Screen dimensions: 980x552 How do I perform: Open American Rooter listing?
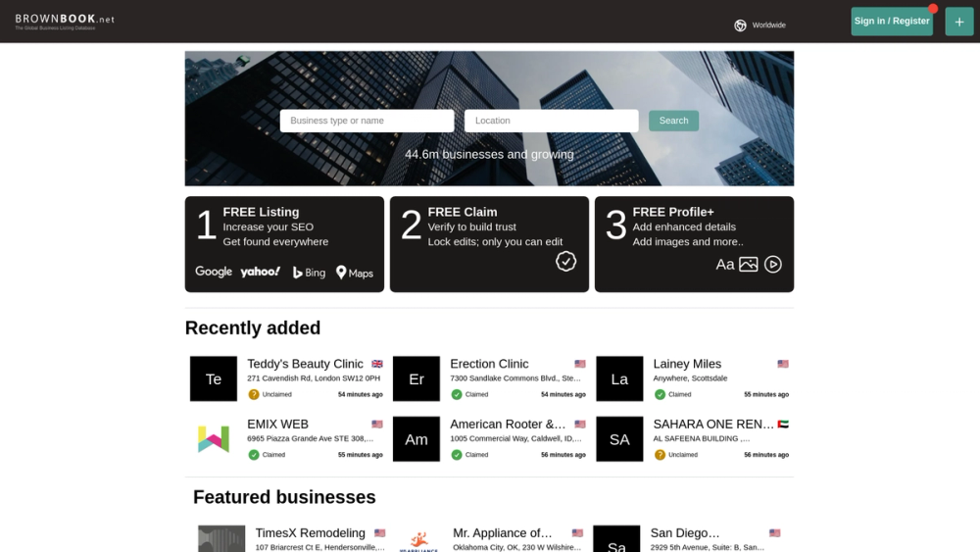click(x=508, y=424)
